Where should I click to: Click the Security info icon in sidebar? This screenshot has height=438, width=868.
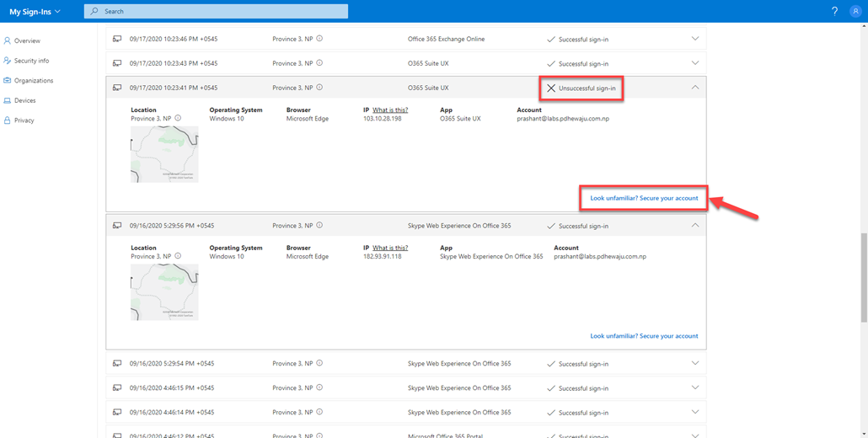click(x=8, y=61)
